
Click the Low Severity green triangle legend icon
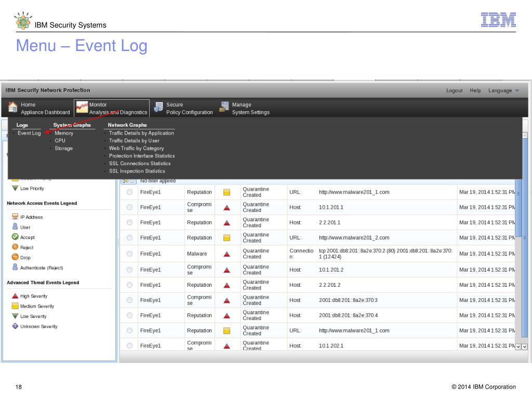pos(15,316)
